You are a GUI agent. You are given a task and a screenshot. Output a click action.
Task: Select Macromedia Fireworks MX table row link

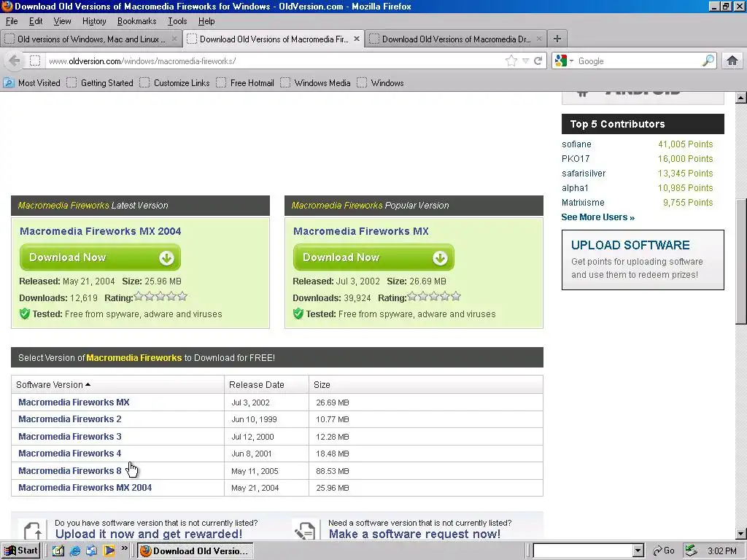74,402
